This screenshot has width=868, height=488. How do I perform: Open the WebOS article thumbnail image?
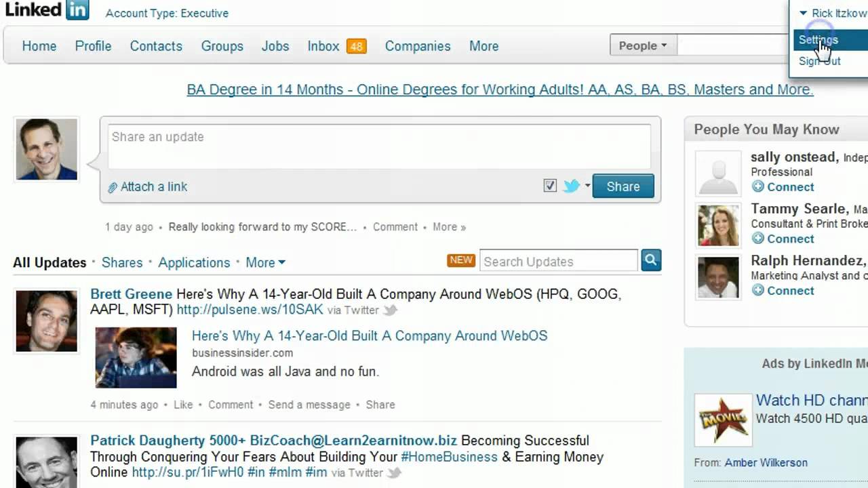[136, 358]
